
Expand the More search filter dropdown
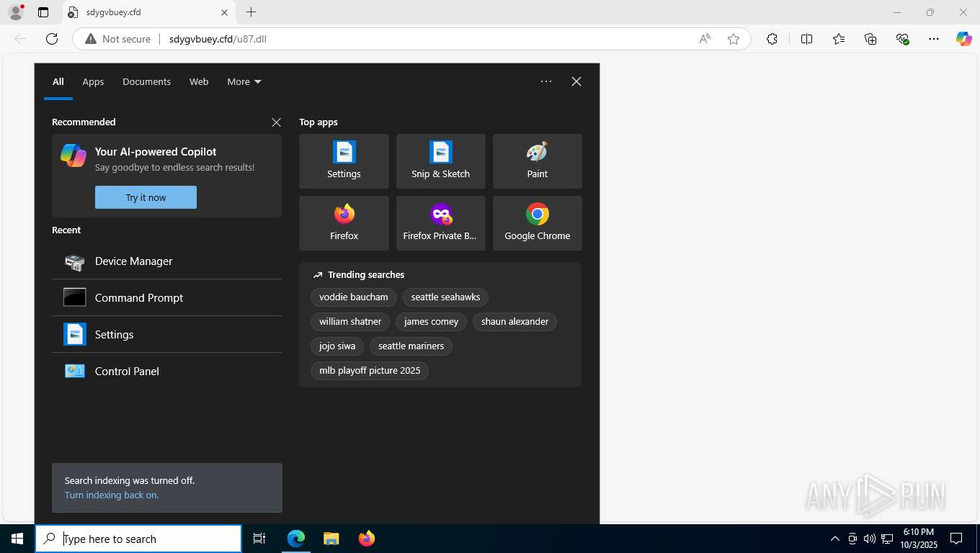[x=244, y=82]
